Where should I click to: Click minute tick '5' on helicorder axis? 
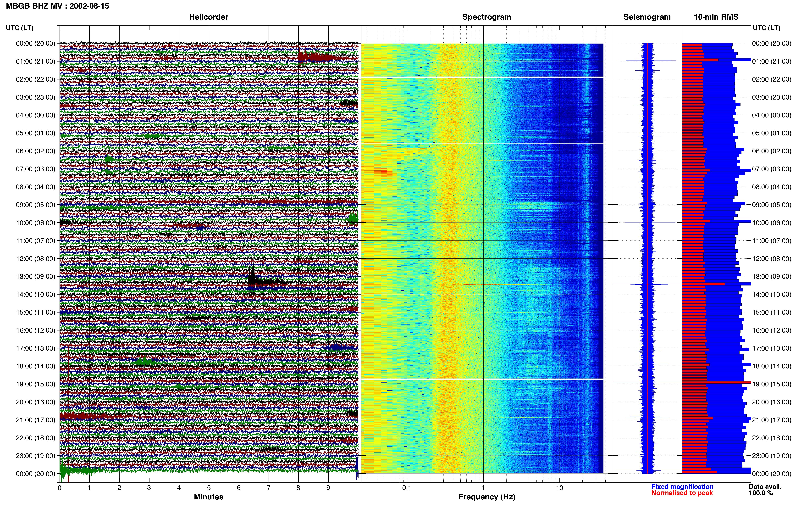[209, 488]
